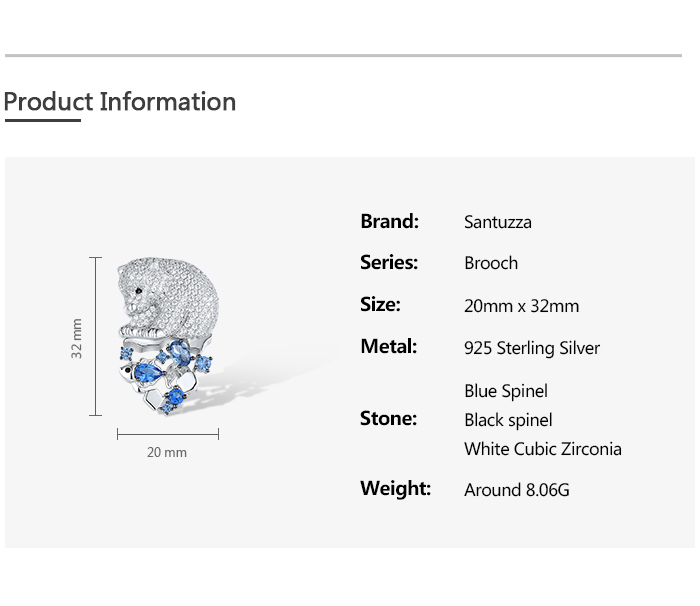Screen dimensions: 700x606
Task: Click the Product Information heading
Action: [x=120, y=102]
